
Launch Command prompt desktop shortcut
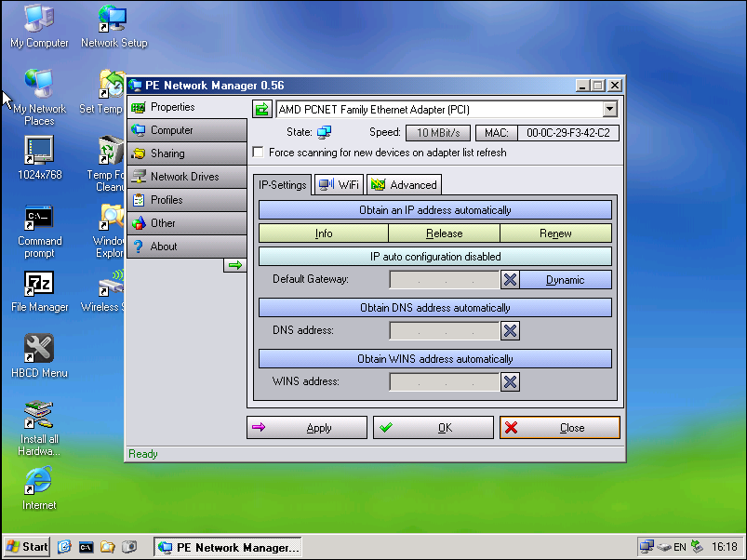39,231
